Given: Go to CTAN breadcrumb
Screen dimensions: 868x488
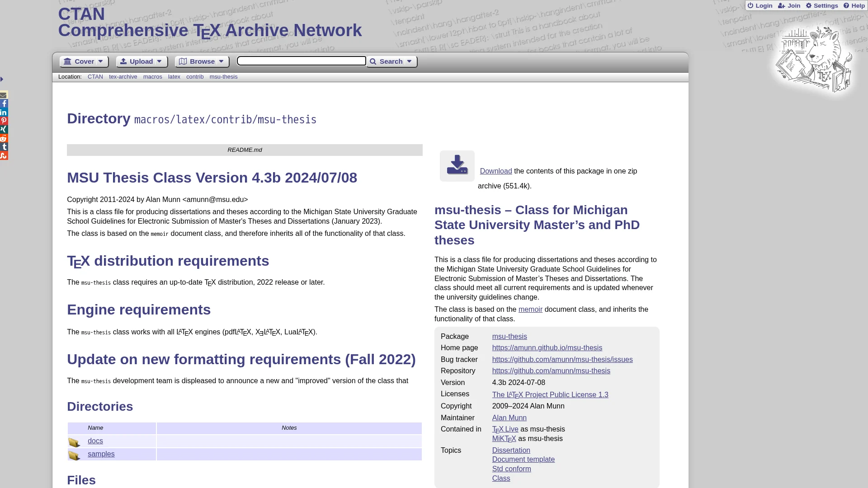Looking at the screenshot, I should point(95,77).
